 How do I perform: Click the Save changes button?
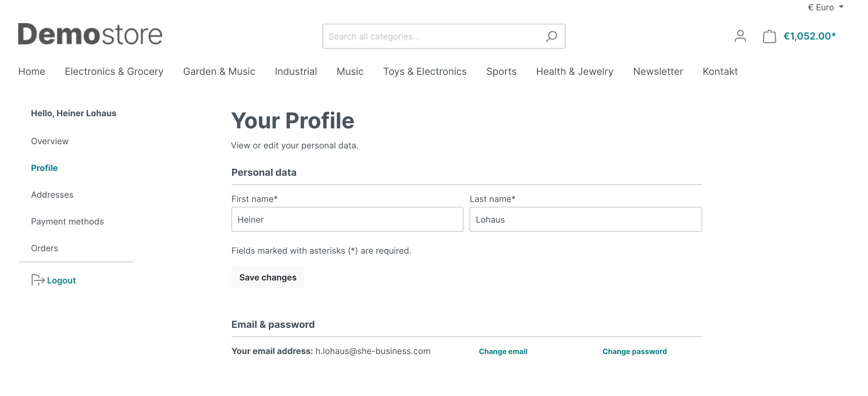[x=268, y=277]
